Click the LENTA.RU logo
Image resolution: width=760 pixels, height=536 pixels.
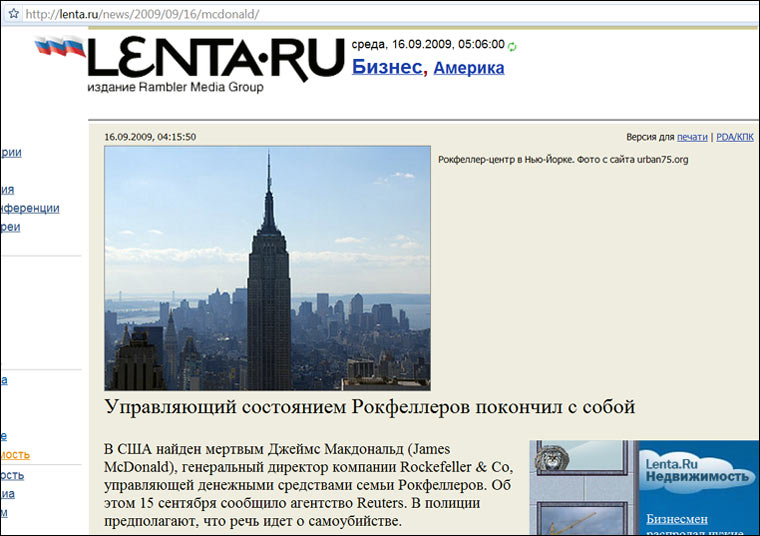click(x=216, y=59)
